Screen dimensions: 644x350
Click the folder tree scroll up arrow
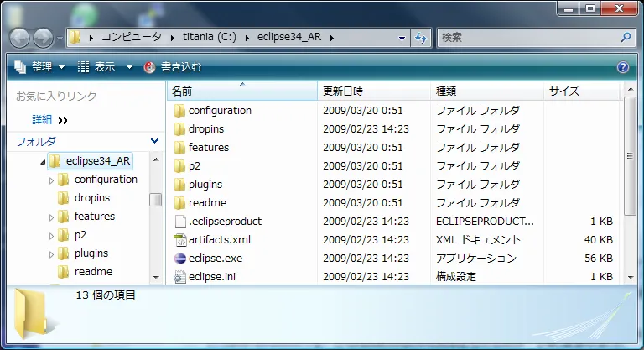156,159
